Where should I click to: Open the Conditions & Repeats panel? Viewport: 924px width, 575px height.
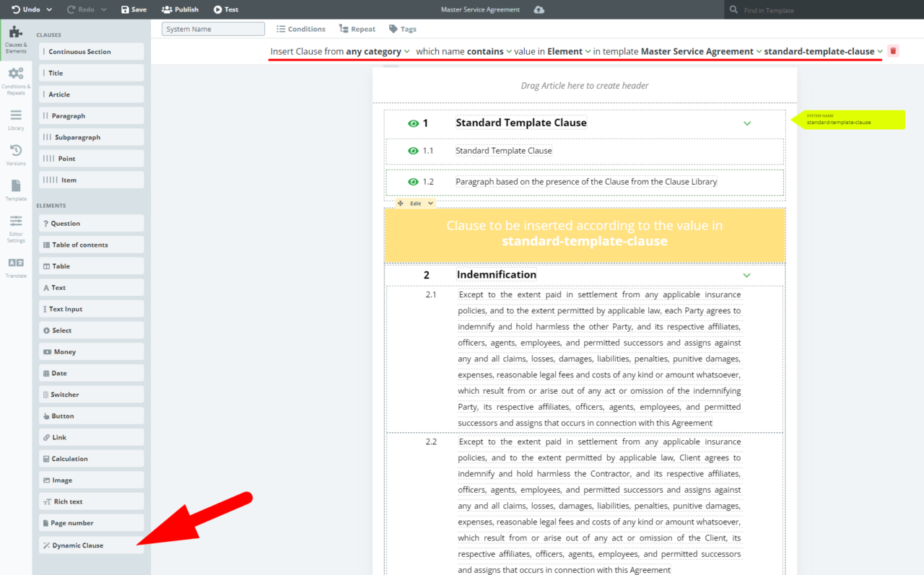tap(15, 78)
